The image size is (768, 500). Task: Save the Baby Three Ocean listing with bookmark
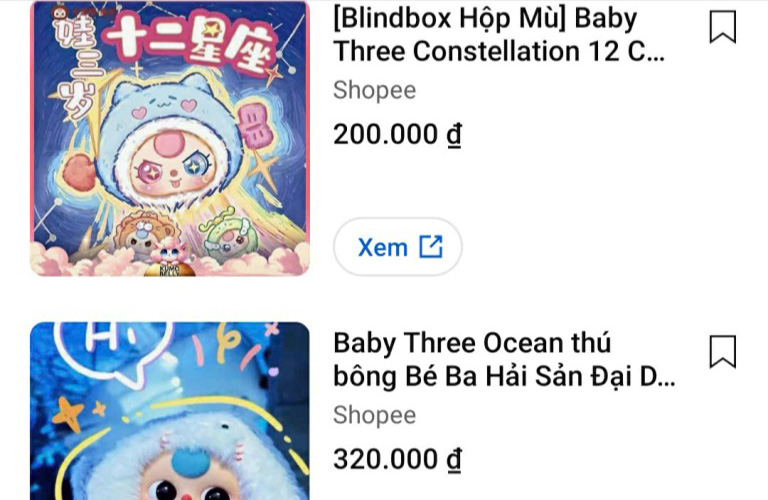click(x=722, y=352)
